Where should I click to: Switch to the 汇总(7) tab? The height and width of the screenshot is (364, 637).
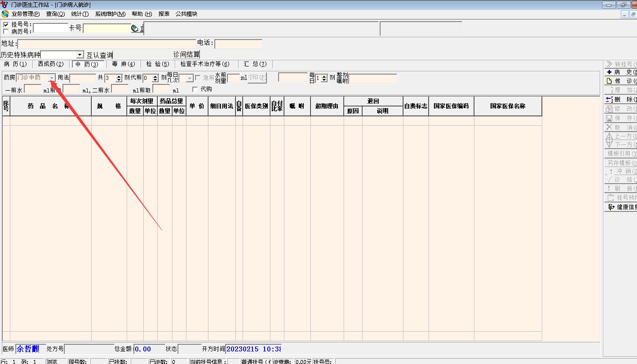point(255,64)
